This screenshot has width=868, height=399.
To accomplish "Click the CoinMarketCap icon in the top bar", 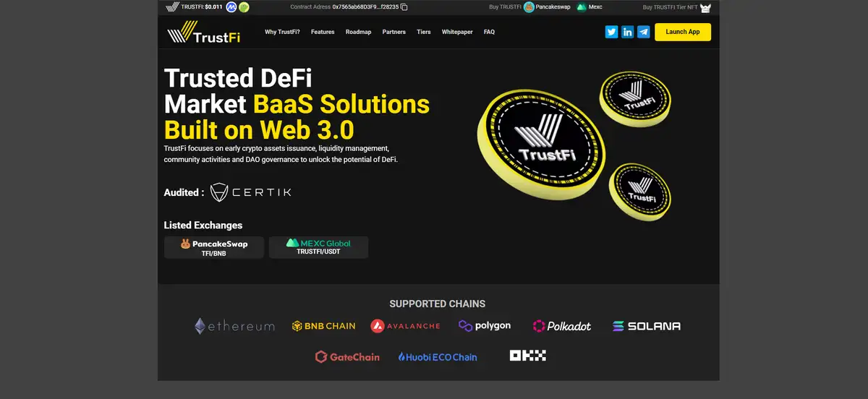I will pos(231,7).
